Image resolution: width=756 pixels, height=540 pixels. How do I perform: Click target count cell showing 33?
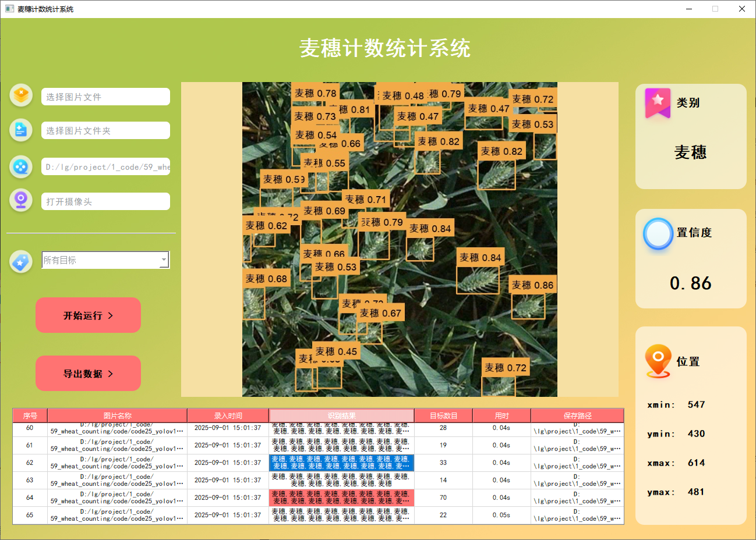click(443, 463)
